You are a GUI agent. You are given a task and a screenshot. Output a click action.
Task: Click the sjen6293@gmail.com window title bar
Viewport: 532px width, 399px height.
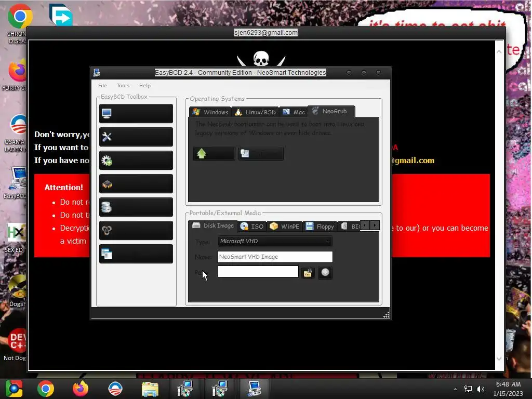266,33
